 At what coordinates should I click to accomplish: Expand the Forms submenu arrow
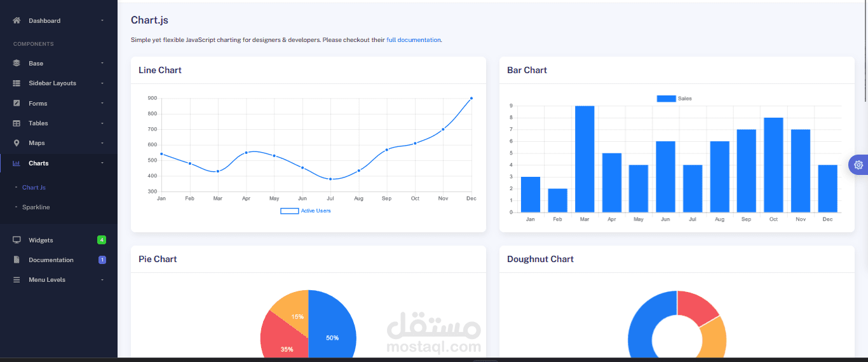pos(102,103)
